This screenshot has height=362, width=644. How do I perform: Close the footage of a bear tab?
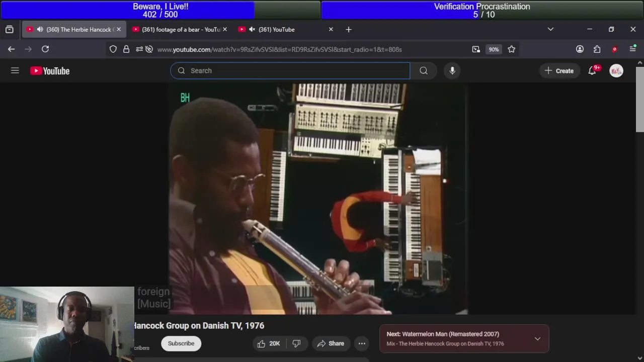point(225,29)
